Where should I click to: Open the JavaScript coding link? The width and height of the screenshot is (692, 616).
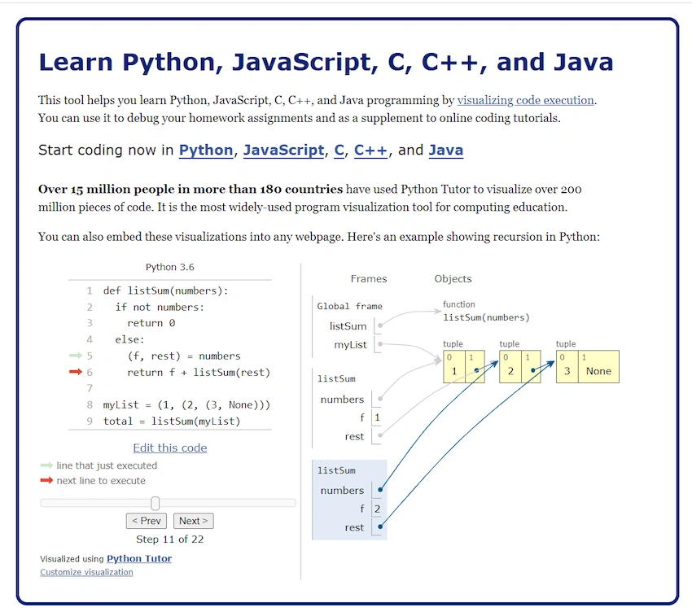click(x=284, y=150)
